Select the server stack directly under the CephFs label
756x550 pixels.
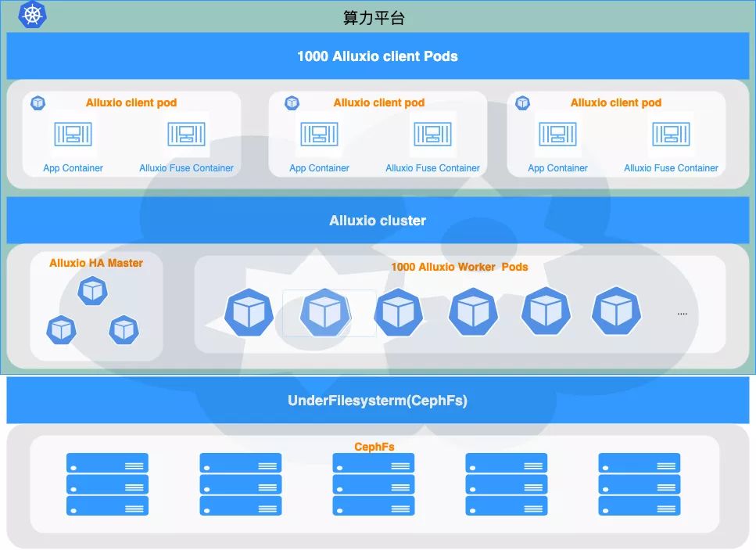coord(374,484)
